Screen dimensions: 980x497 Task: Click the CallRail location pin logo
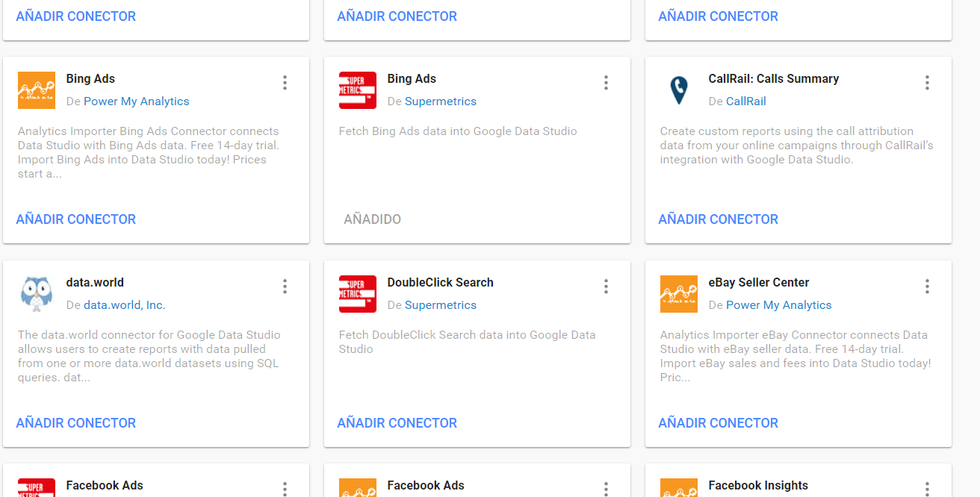(x=678, y=90)
